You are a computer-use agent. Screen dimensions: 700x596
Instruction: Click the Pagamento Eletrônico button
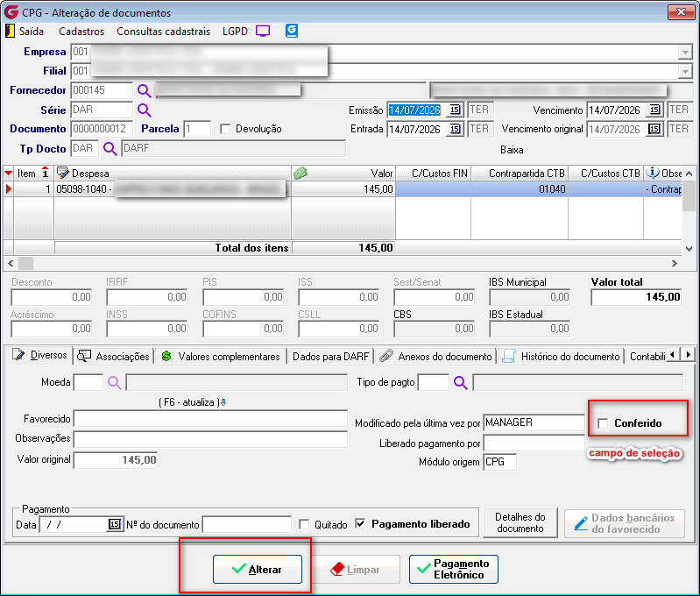(454, 569)
